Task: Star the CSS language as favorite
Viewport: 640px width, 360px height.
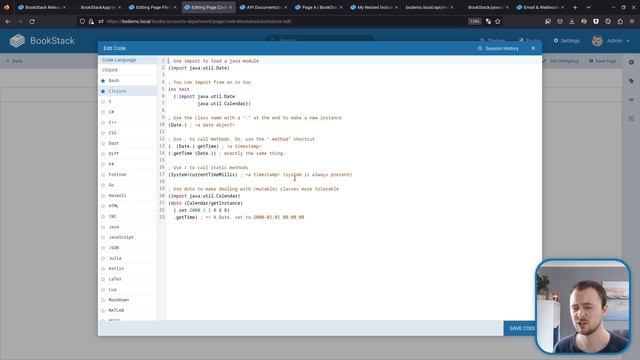Action: point(103,133)
